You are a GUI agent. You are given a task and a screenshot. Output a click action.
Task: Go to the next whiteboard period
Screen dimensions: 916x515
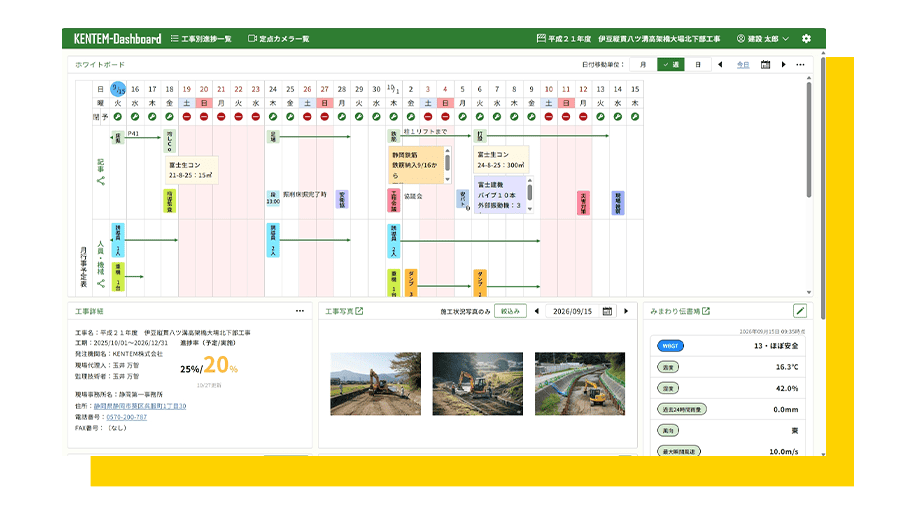784,65
